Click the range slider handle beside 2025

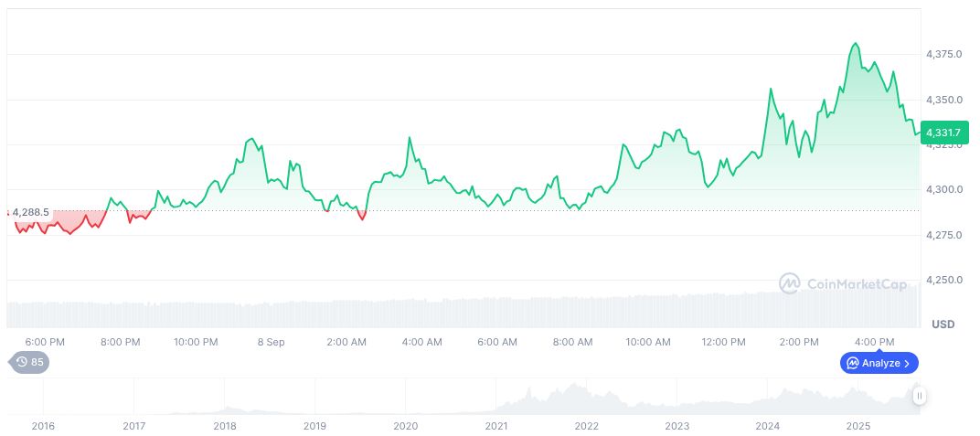919,396
